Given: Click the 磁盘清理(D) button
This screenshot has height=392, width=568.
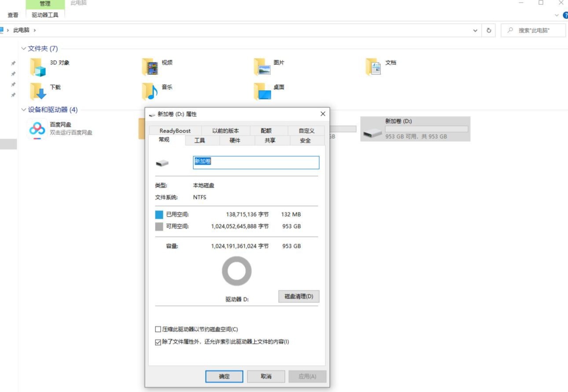Looking at the screenshot, I should click(298, 296).
